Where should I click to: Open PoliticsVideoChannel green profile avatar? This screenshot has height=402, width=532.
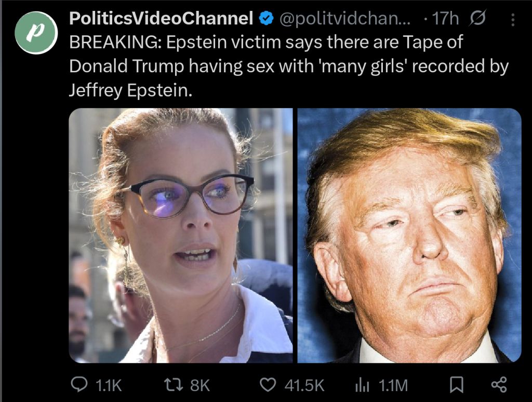click(x=36, y=33)
